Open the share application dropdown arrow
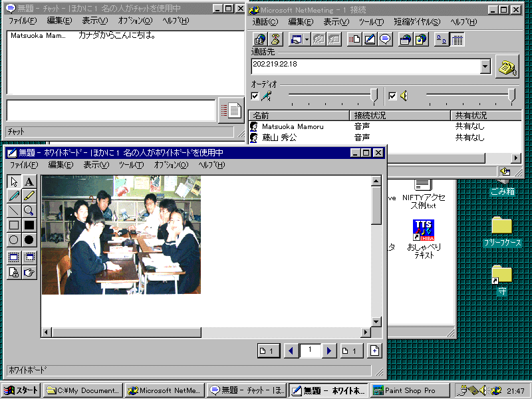 click(x=307, y=39)
